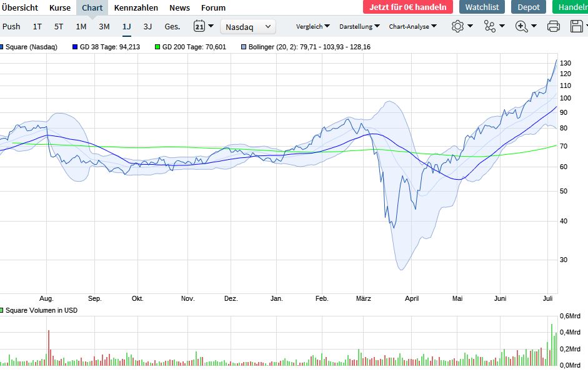Select Push timeframe
588x372 pixels.
(x=11, y=27)
